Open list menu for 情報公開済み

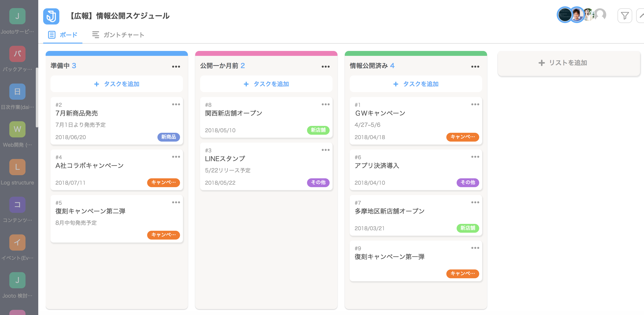pyautogui.click(x=475, y=67)
